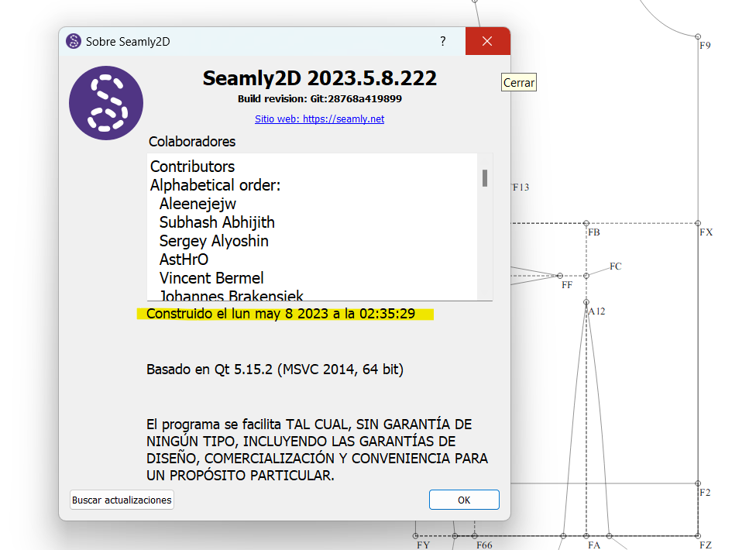Click the large purple Seamly2D logo
The height and width of the screenshot is (550, 756).
pyautogui.click(x=106, y=103)
